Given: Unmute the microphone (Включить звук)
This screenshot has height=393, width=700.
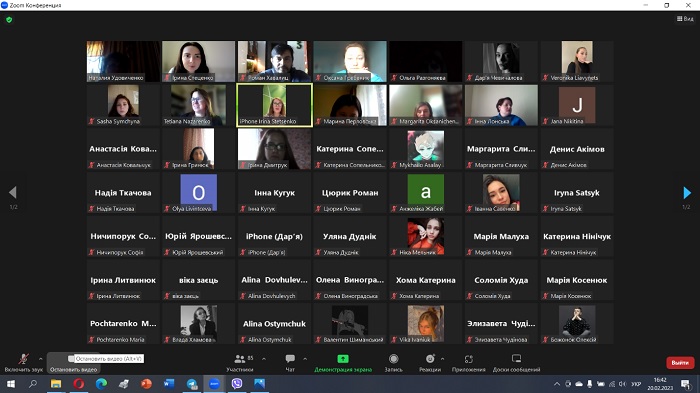Looking at the screenshot, I should [x=24, y=363].
